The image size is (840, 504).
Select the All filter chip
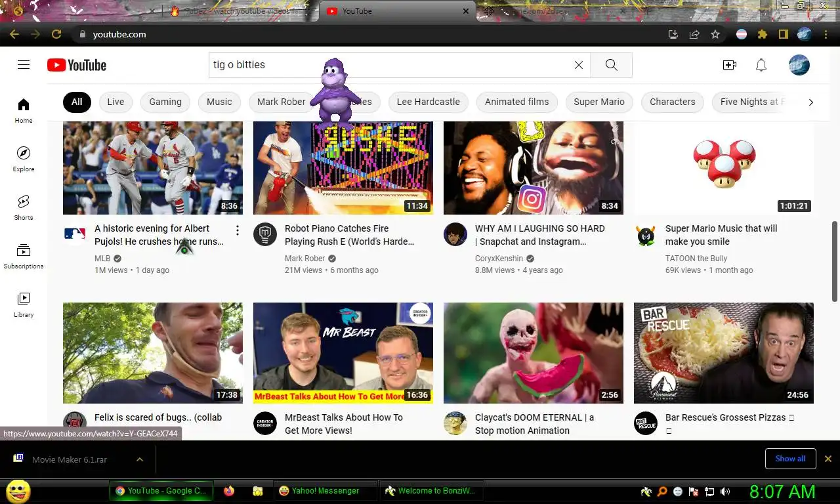77,102
